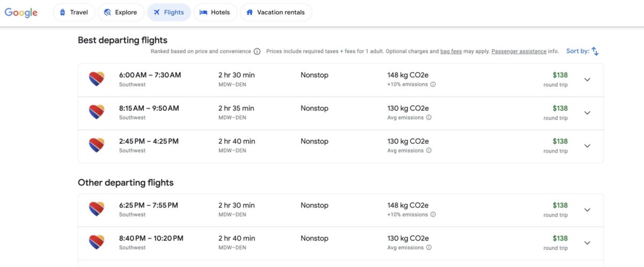This screenshot has height=267, width=644.
Task: Expand the 6:00 AM – 7:30 AM flight details
Action: pyautogui.click(x=587, y=80)
